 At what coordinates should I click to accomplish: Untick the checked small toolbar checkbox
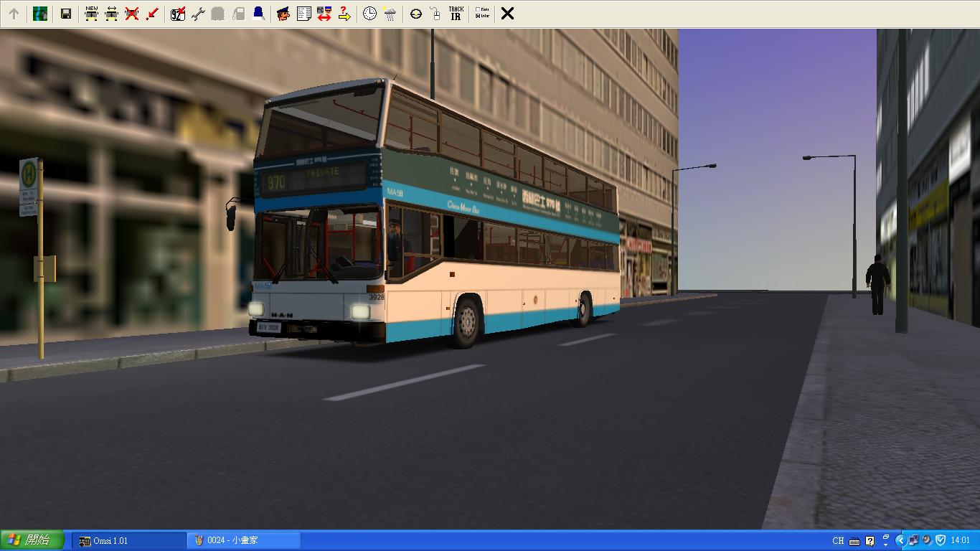479,17
